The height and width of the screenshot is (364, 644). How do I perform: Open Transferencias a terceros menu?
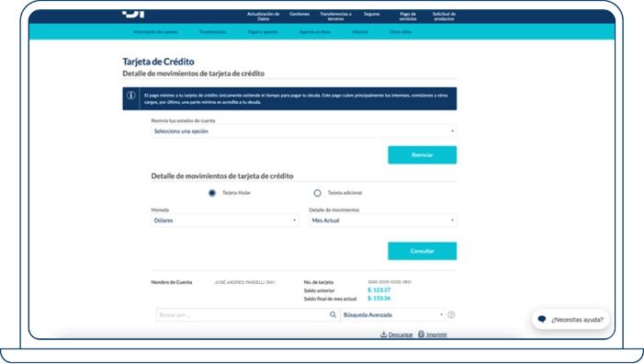click(x=335, y=17)
